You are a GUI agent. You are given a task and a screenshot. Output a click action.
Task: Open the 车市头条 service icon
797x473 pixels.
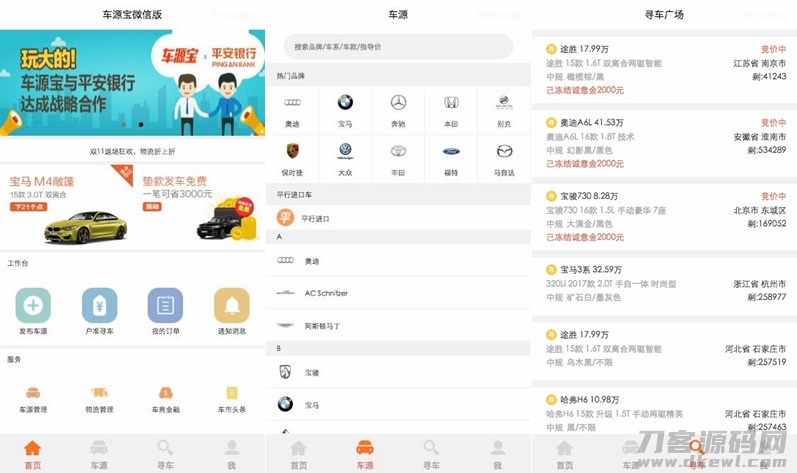tap(231, 393)
